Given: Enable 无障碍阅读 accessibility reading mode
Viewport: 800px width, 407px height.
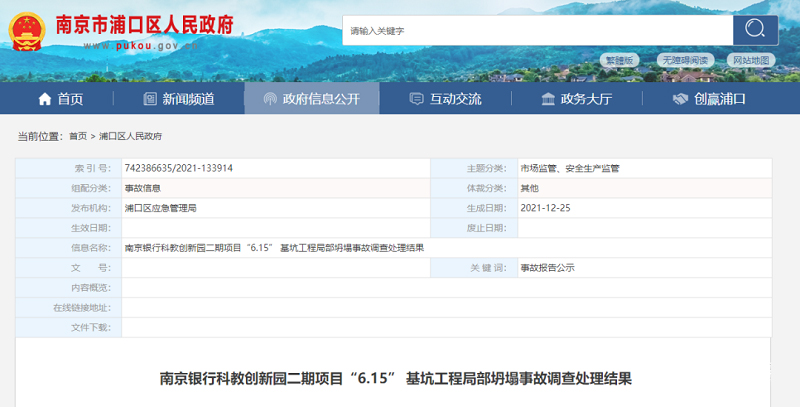Looking at the screenshot, I should [x=685, y=60].
